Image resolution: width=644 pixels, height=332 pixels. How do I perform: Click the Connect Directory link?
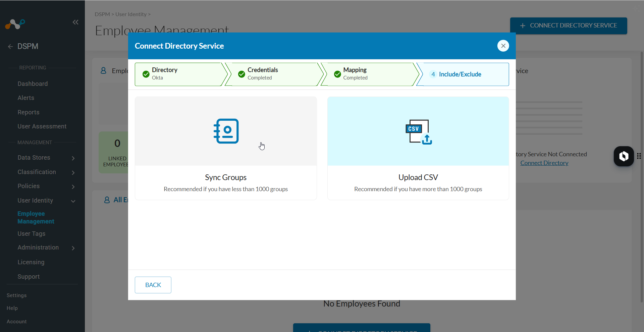544,163
